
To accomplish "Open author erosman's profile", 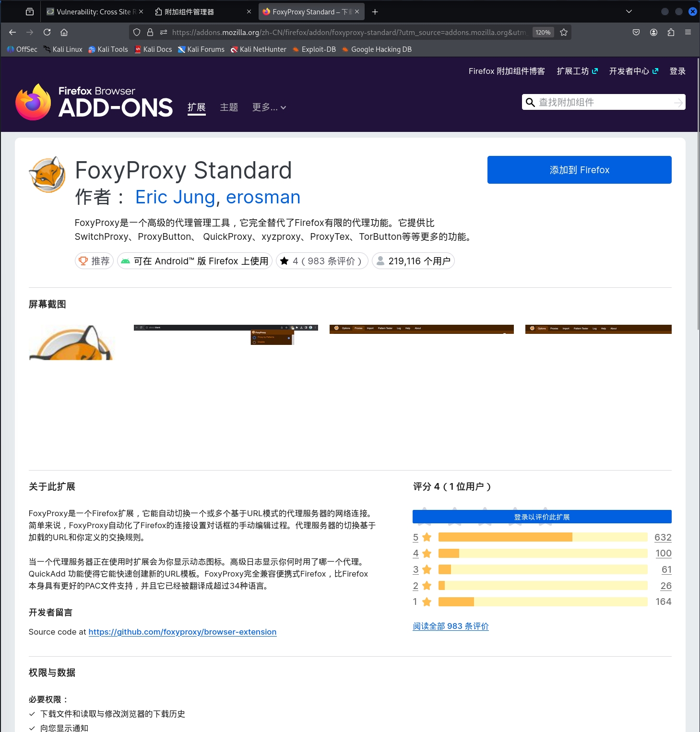I will coord(263,197).
